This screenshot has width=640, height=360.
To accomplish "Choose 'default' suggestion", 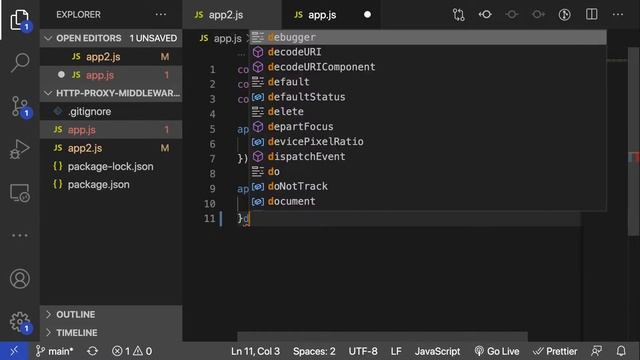I will [x=428, y=82].
